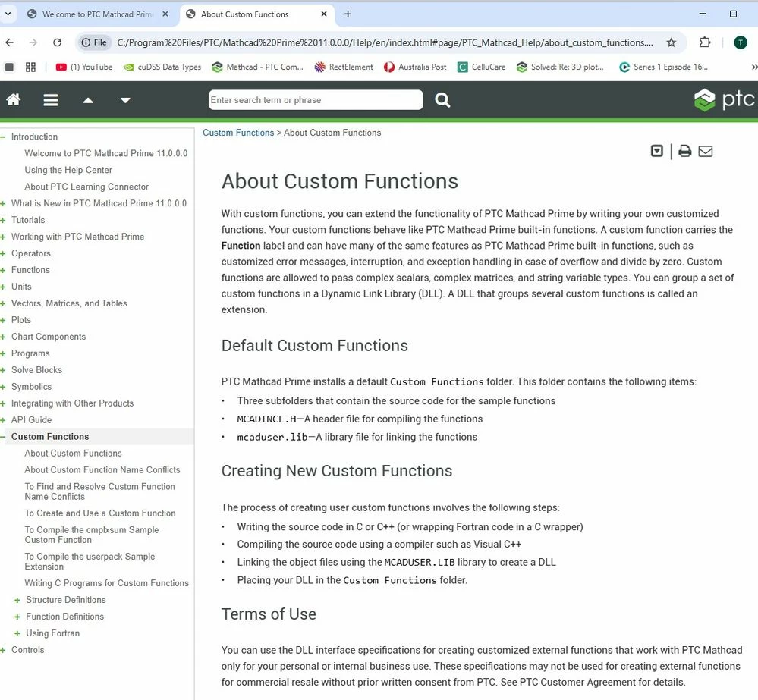
Task: Open the Series 1 Episode 16 bookmark
Action: click(x=664, y=67)
